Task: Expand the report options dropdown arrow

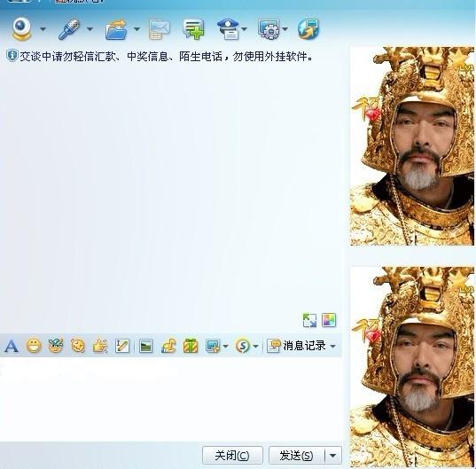Action: point(245,29)
